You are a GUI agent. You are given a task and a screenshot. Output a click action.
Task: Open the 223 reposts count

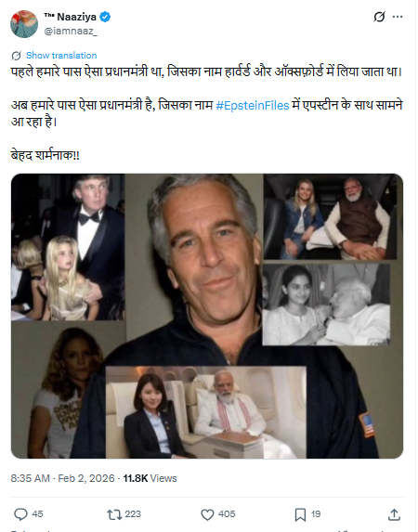(133, 514)
